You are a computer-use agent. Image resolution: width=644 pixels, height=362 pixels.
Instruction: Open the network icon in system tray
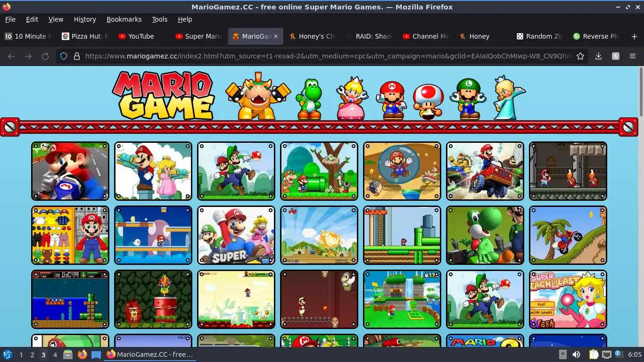point(607,354)
